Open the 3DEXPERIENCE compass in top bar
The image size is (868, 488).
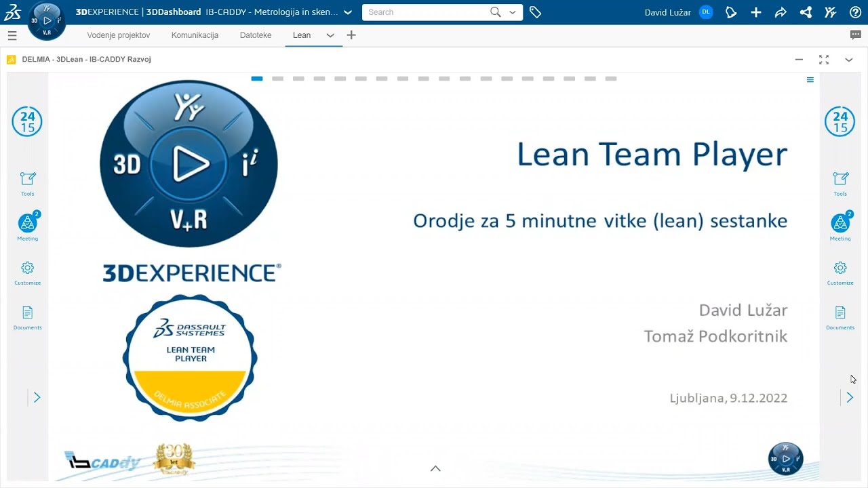tap(47, 21)
